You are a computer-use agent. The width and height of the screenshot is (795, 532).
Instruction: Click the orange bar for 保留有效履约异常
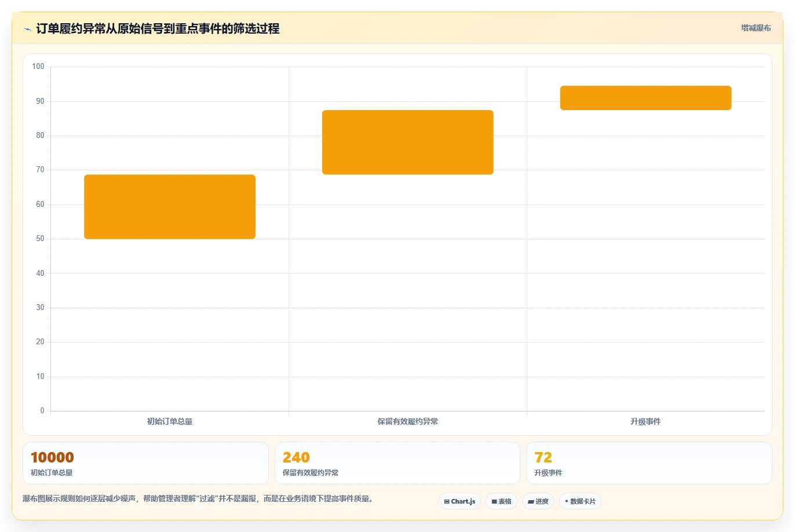click(x=408, y=142)
